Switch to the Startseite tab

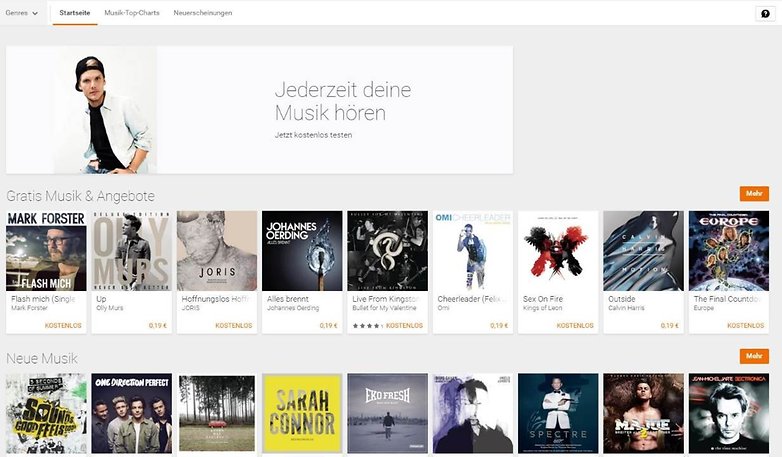(75, 13)
